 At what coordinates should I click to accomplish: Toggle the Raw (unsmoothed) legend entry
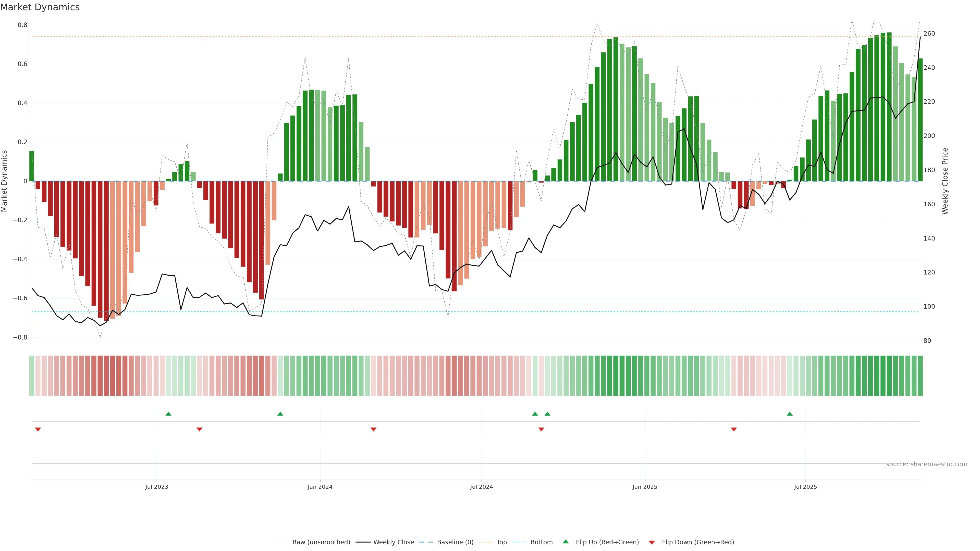tap(321, 542)
